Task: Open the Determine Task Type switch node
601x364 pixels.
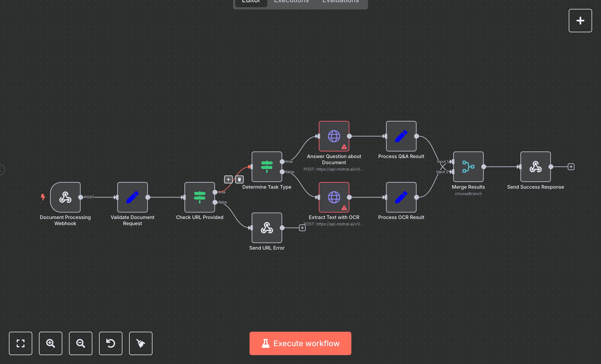Action: (x=267, y=167)
